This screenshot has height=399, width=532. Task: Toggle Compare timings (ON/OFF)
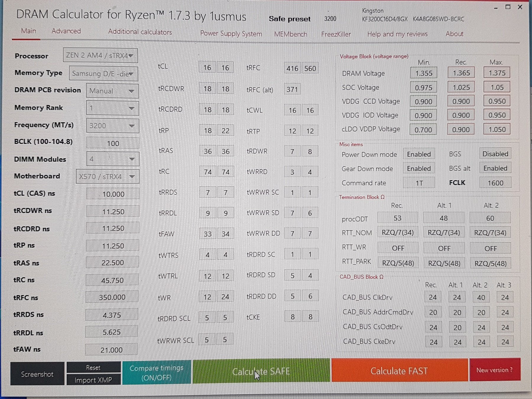click(x=157, y=372)
